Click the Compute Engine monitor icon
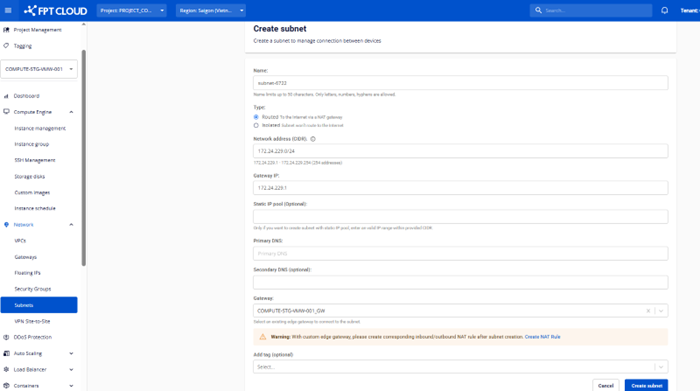The height and width of the screenshot is (391, 700). [x=6, y=112]
